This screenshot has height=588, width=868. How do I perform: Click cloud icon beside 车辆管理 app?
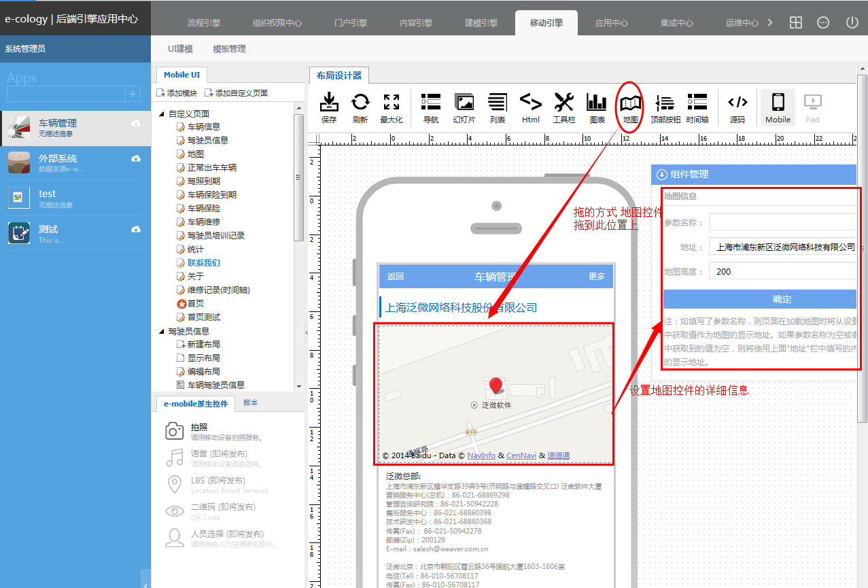[x=136, y=123]
